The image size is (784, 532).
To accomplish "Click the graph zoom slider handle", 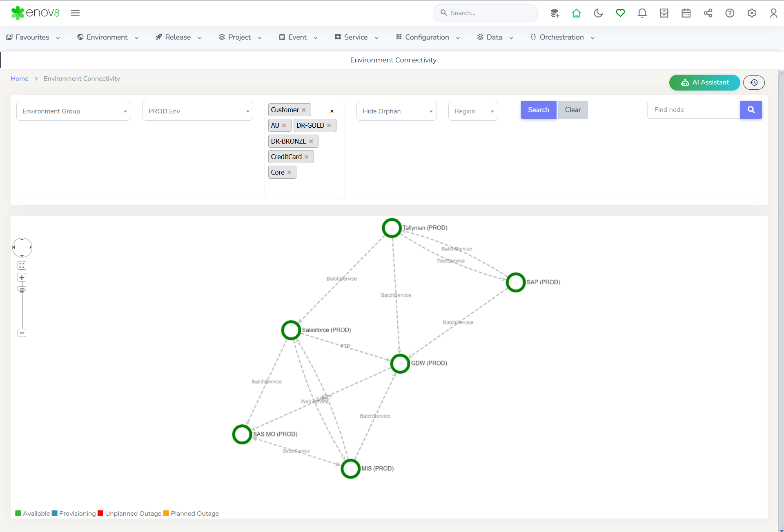I will point(22,289).
